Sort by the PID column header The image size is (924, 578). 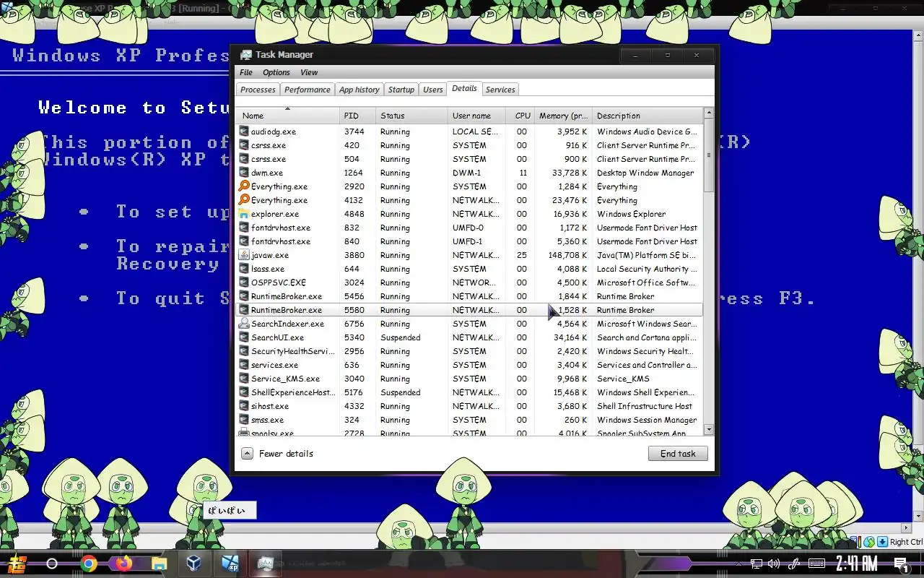pyautogui.click(x=357, y=116)
